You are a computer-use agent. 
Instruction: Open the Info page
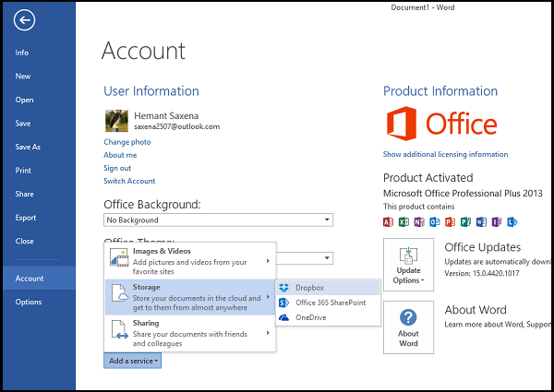(x=22, y=53)
